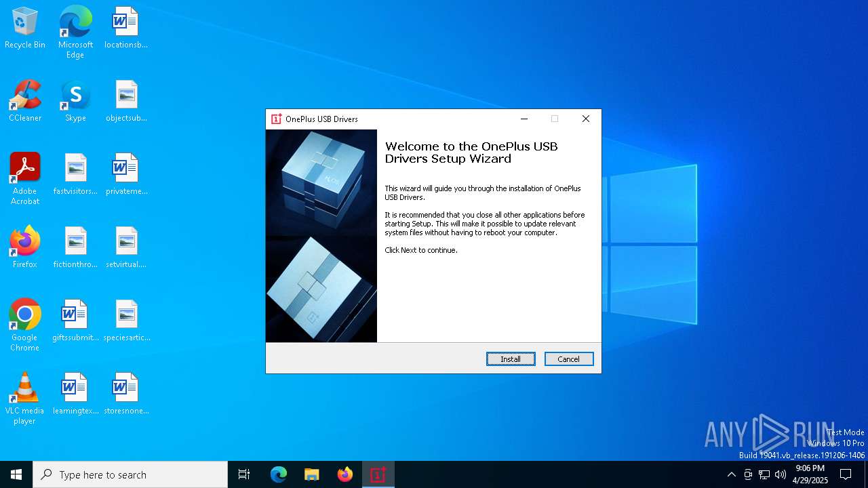Select the setvirtual... image file icon
The height and width of the screenshot is (488, 868).
tap(126, 248)
